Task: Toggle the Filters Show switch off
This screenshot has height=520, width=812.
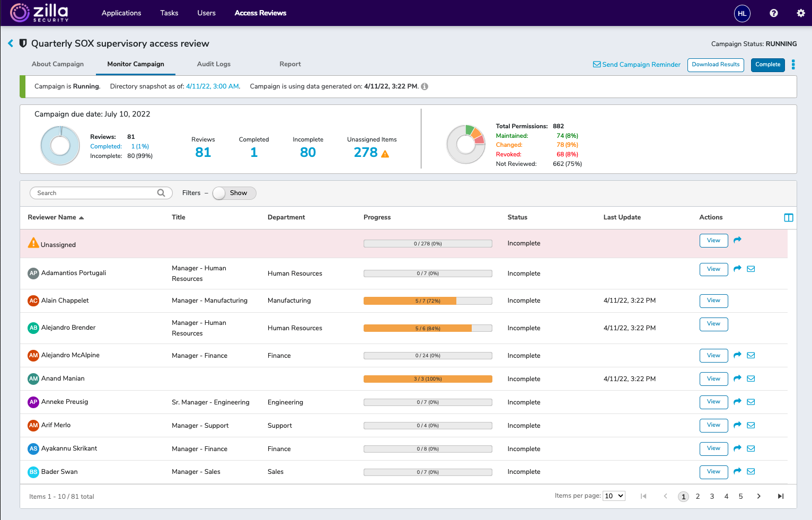Action: pos(234,193)
